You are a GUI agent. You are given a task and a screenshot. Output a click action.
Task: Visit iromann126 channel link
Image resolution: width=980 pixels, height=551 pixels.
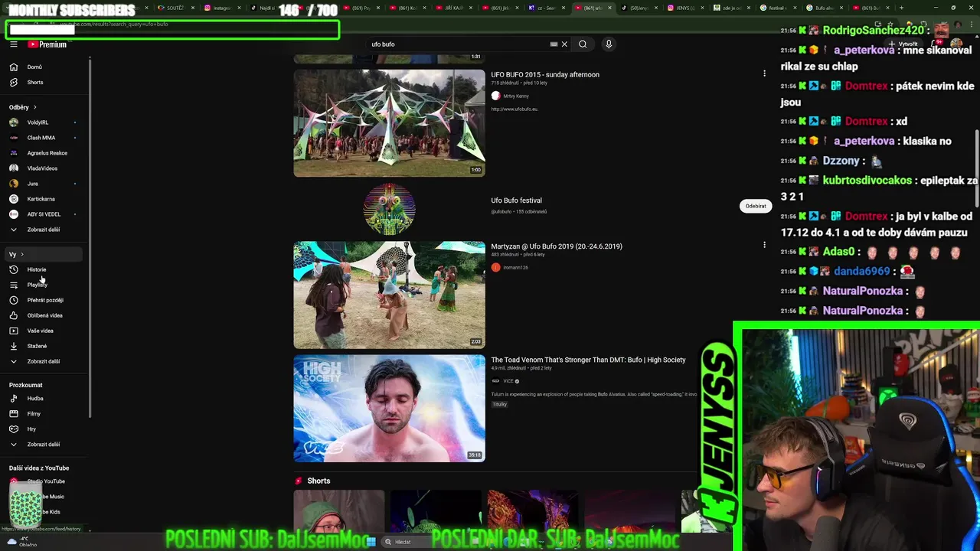515,268
